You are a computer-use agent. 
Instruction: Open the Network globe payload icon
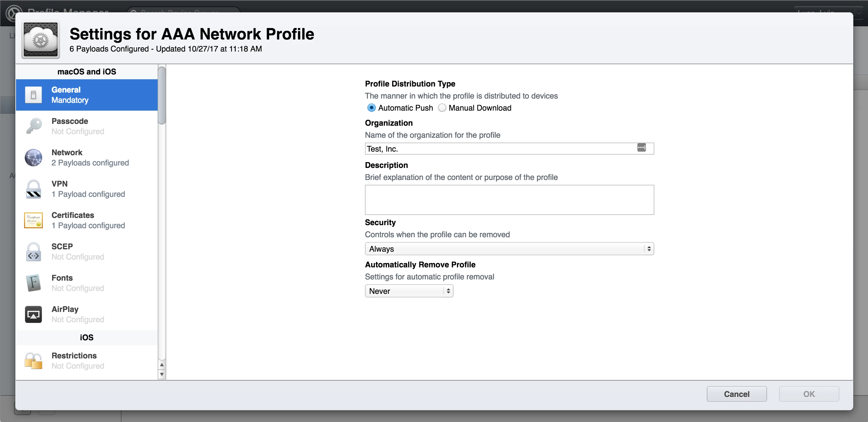coord(34,157)
